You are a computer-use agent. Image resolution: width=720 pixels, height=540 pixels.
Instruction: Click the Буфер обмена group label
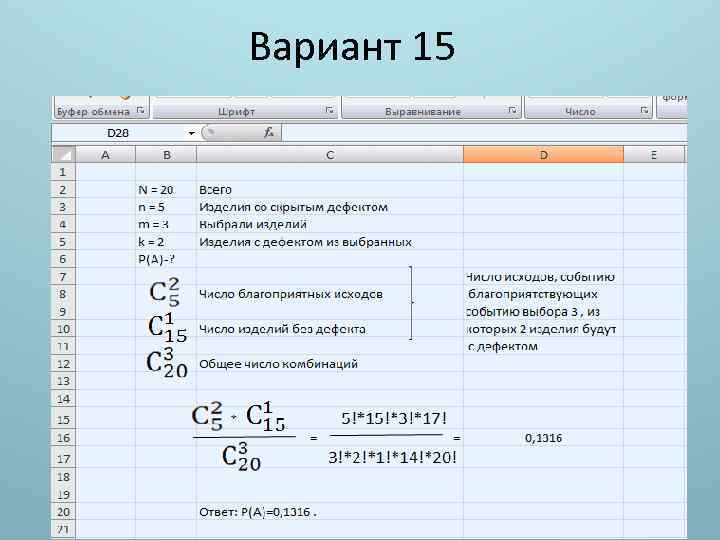click(x=94, y=112)
